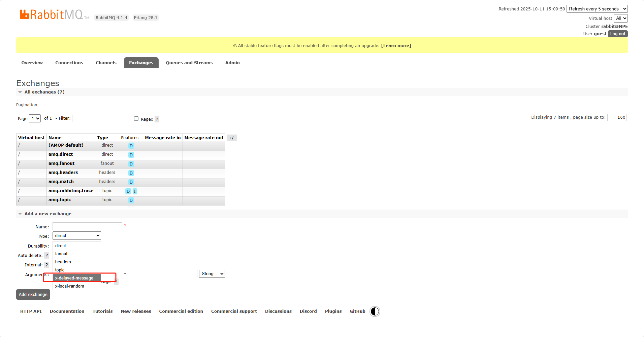Click the RabbitMQ logo icon
The width and height of the screenshot is (644, 337).
click(25, 14)
